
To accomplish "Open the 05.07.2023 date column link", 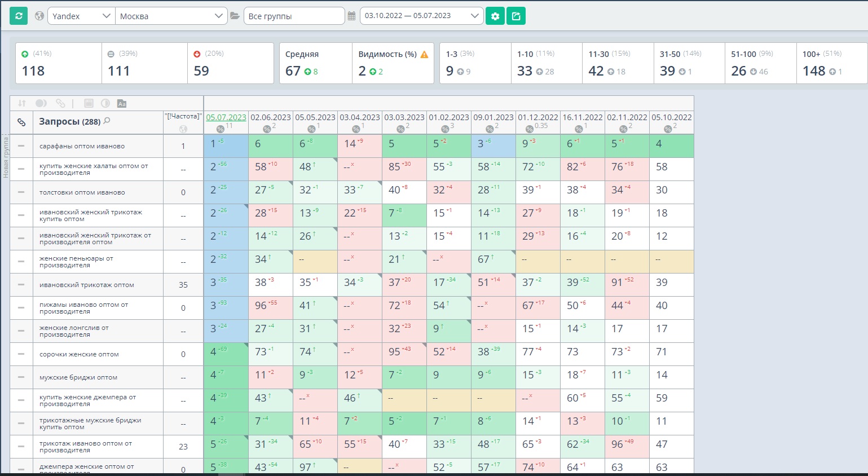I will tap(226, 117).
